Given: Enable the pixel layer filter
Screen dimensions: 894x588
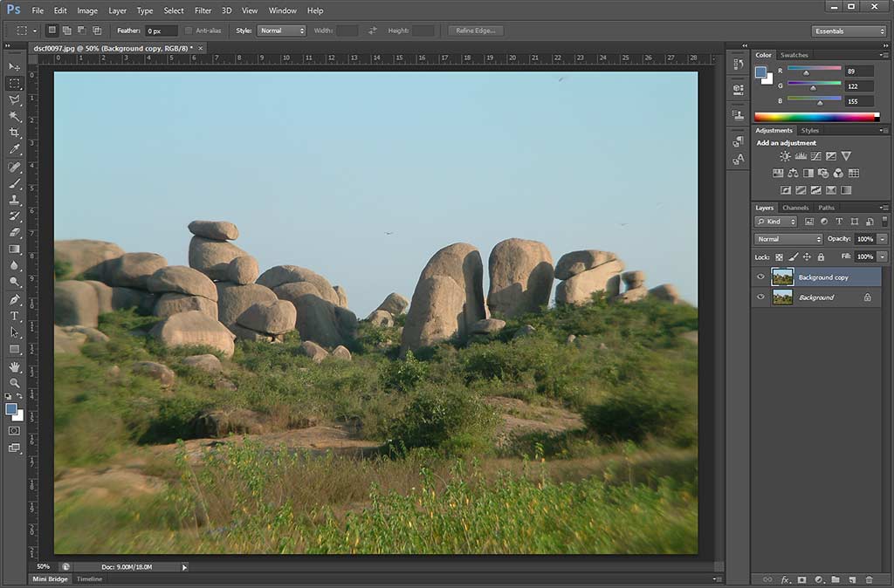Looking at the screenshot, I should (809, 222).
